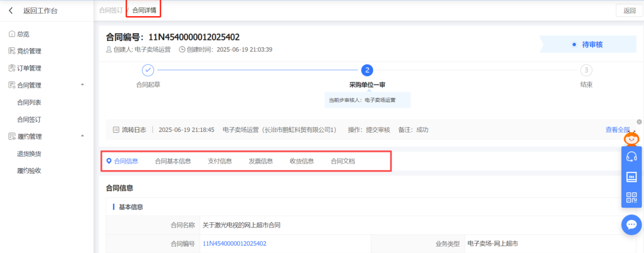Click the back arrow beside 返回工作台
The image size is (644, 253).
[x=11, y=11]
